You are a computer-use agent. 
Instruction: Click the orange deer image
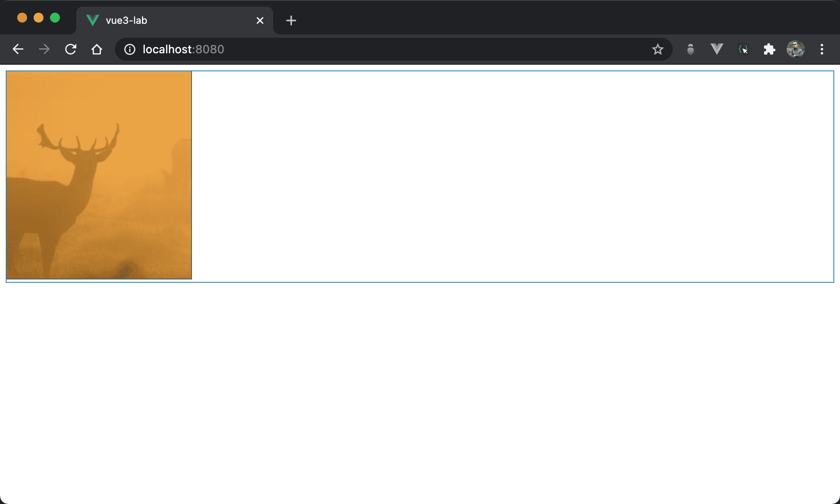(x=99, y=175)
